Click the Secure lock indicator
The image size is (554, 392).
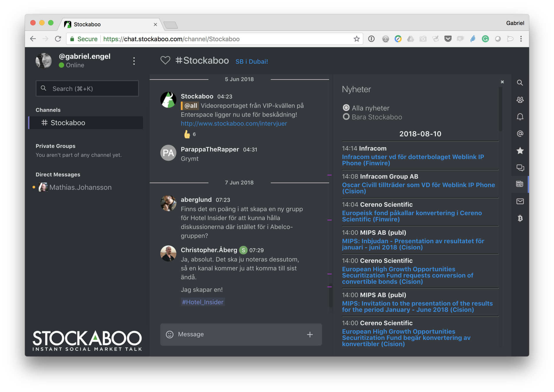click(84, 39)
